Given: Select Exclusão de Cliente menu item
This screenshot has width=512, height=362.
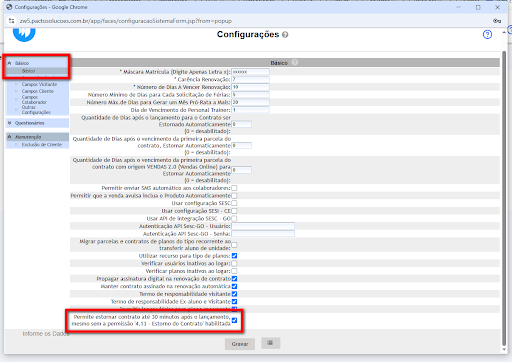Looking at the screenshot, I should click(42, 145).
